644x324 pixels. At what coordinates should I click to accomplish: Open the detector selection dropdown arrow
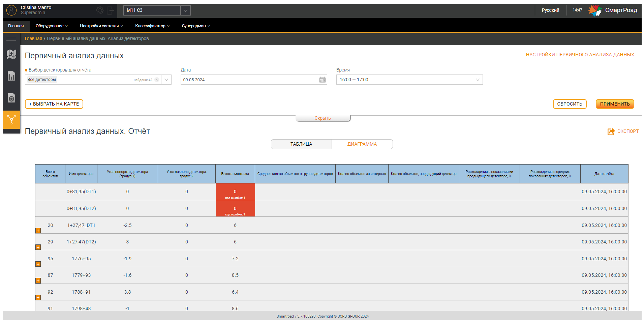pyautogui.click(x=166, y=80)
